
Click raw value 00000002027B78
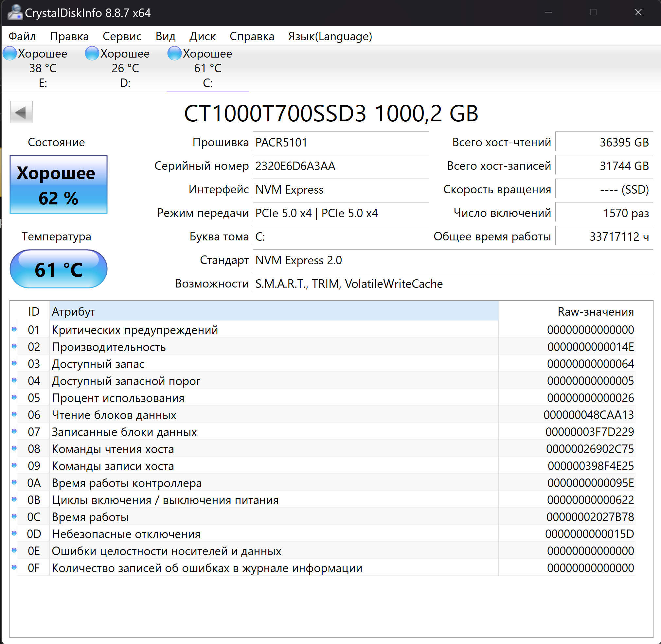(x=590, y=517)
